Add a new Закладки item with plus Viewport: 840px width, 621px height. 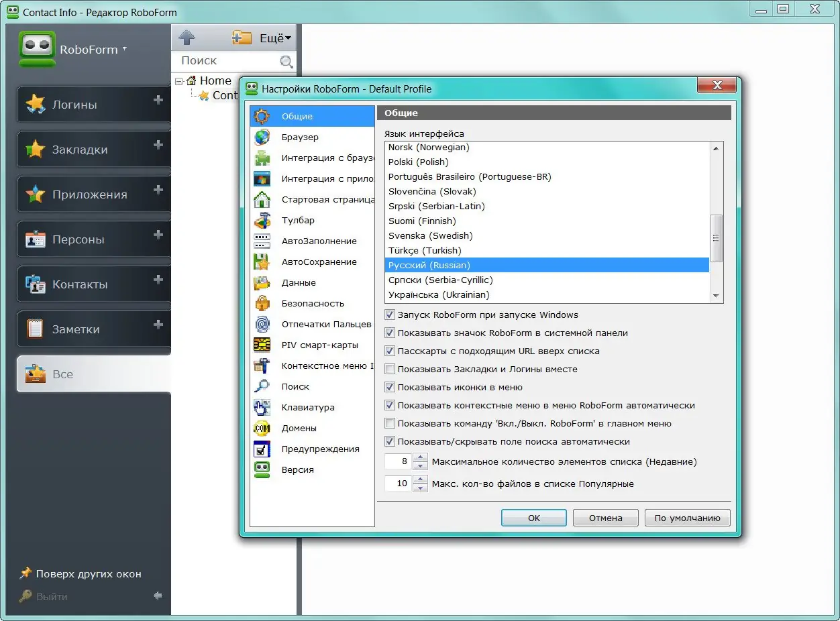[158, 145]
